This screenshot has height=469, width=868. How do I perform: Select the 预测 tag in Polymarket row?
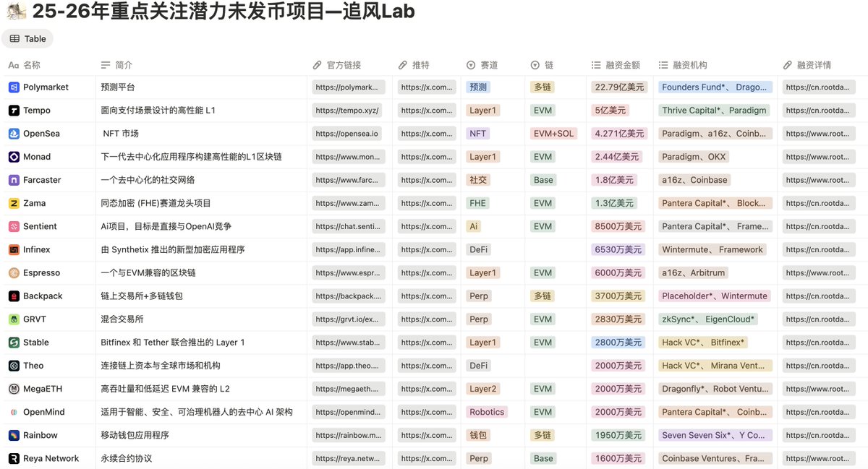click(x=478, y=87)
